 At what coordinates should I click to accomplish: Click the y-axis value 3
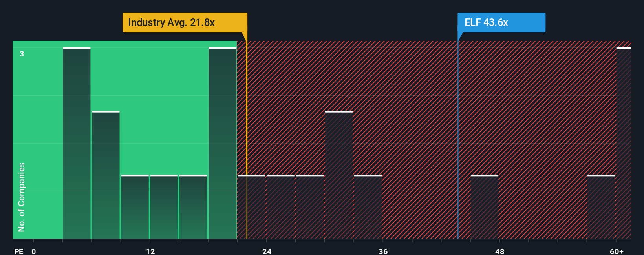point(22,54)
